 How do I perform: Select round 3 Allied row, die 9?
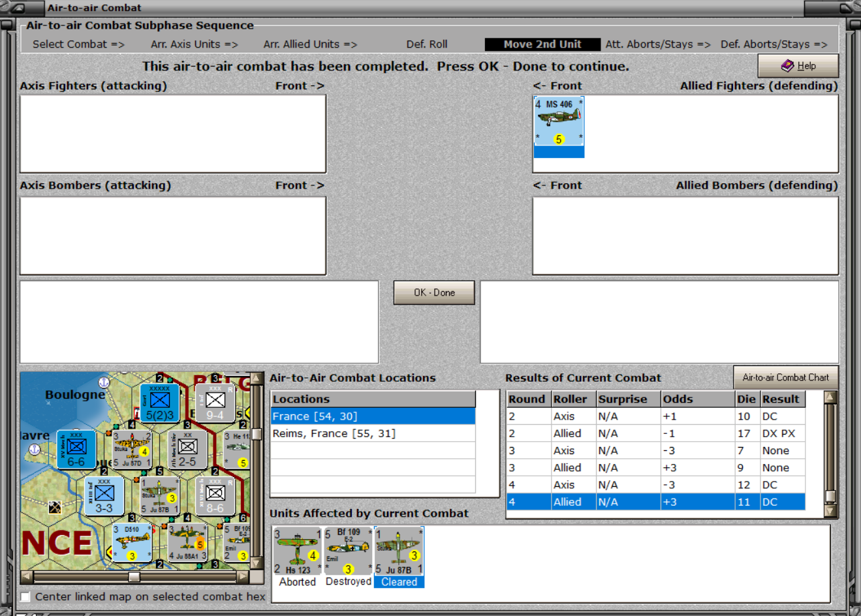click(655, 468)
